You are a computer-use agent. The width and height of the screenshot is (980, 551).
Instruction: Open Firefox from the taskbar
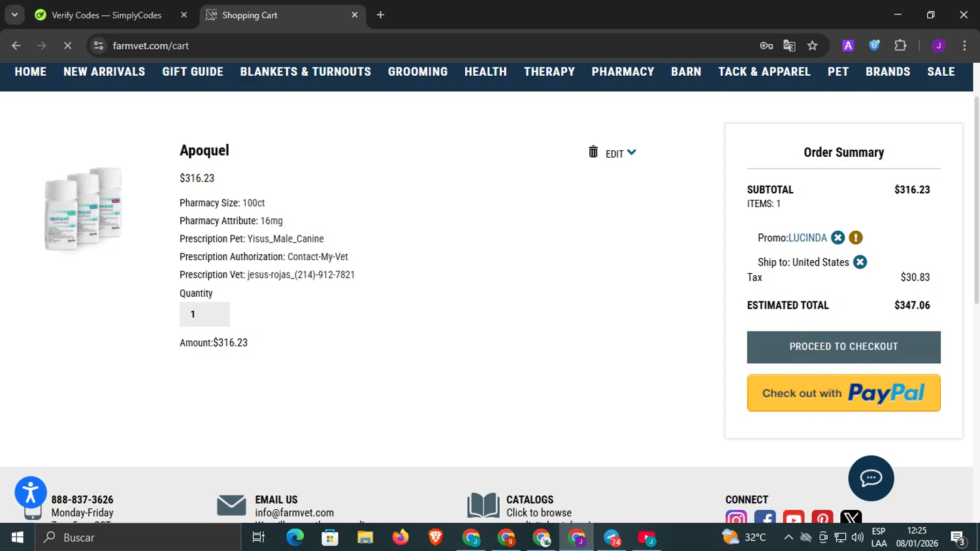pos(400,537)
